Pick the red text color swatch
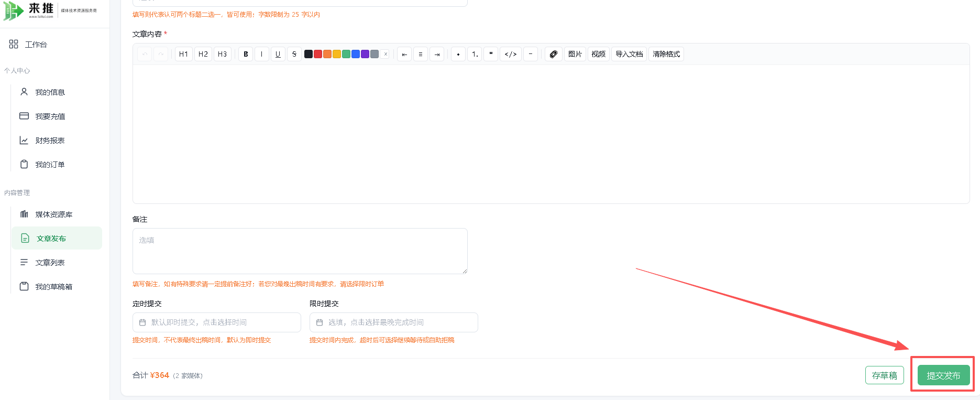This screenshot has width=980, height=400. point(318,54)
